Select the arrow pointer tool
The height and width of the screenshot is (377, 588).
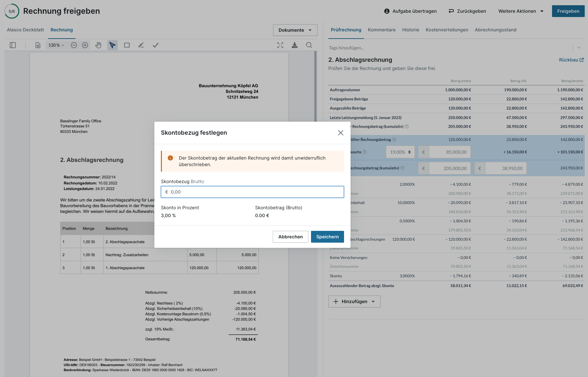click(x=112, y=45)
